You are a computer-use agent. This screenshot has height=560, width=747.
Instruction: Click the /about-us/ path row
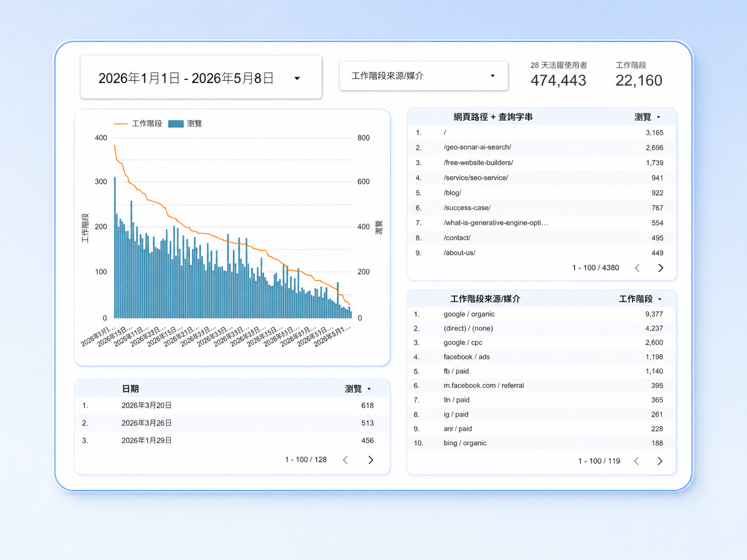point(542,253)
